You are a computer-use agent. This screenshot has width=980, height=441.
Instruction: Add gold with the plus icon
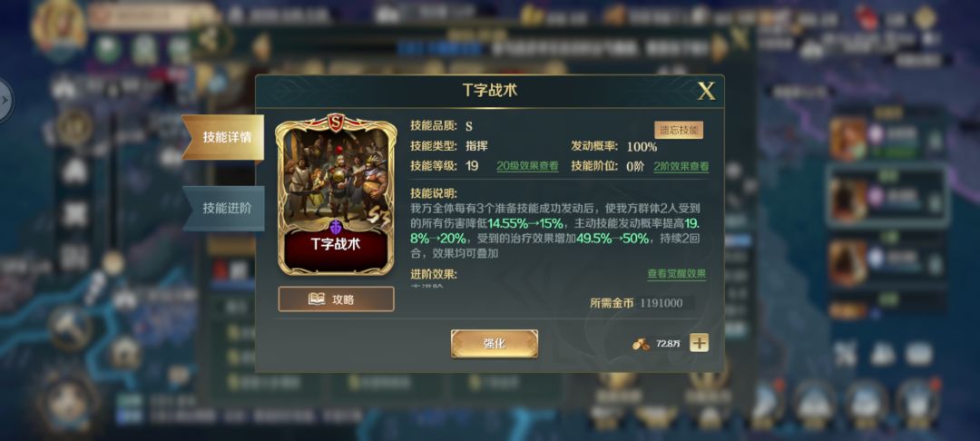pos(700,343)
